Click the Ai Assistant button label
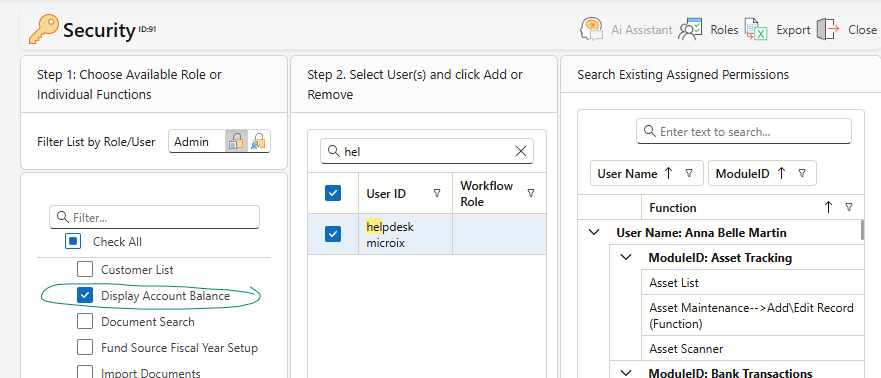The image size is (881, 378). 642,30
